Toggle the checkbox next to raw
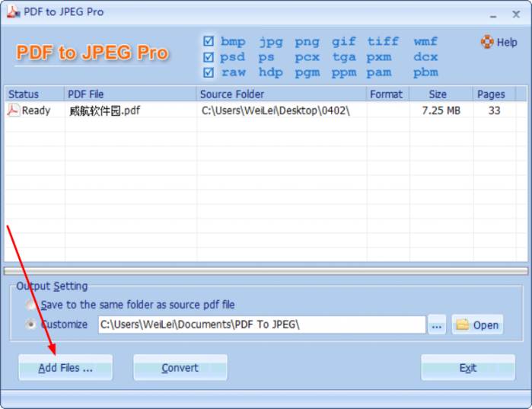Image resolution: width=532 pixels, height=409 pixels. tap(209, 72)
